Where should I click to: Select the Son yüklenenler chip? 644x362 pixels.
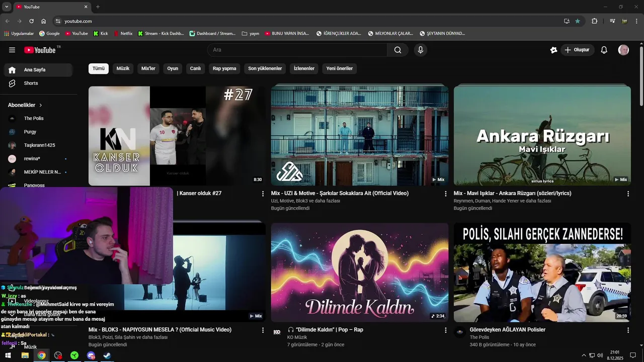click(x=265, y=68)
